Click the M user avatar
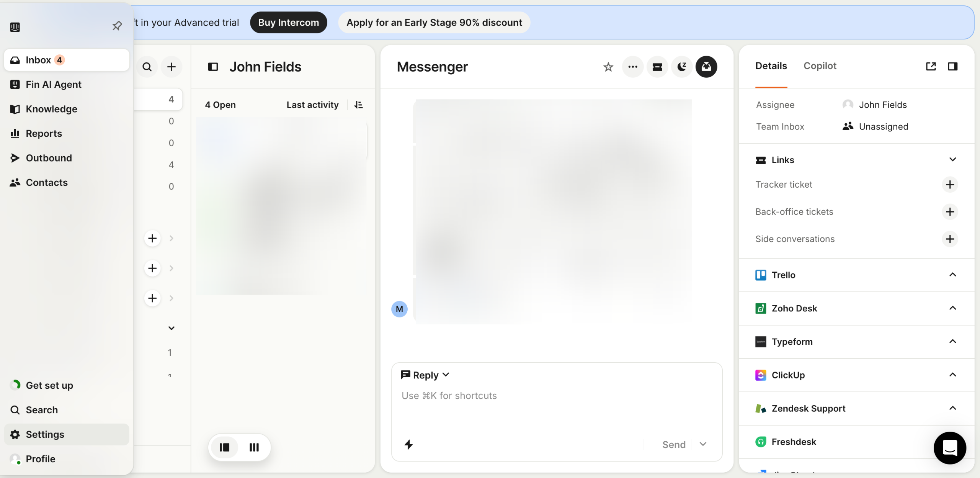 [x=399, y=309]
